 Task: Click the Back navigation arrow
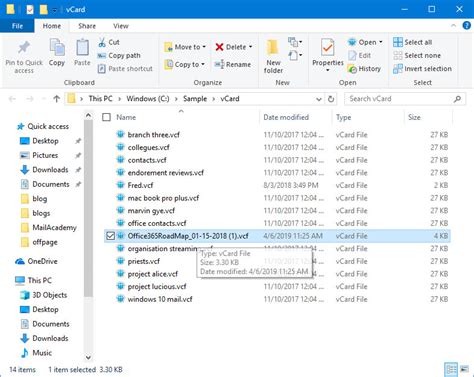pyautogui.click(x=12, y=99)
